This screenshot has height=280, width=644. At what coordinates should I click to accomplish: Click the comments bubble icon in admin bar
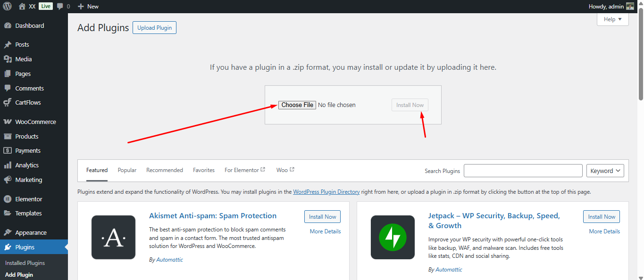(60, 7)
